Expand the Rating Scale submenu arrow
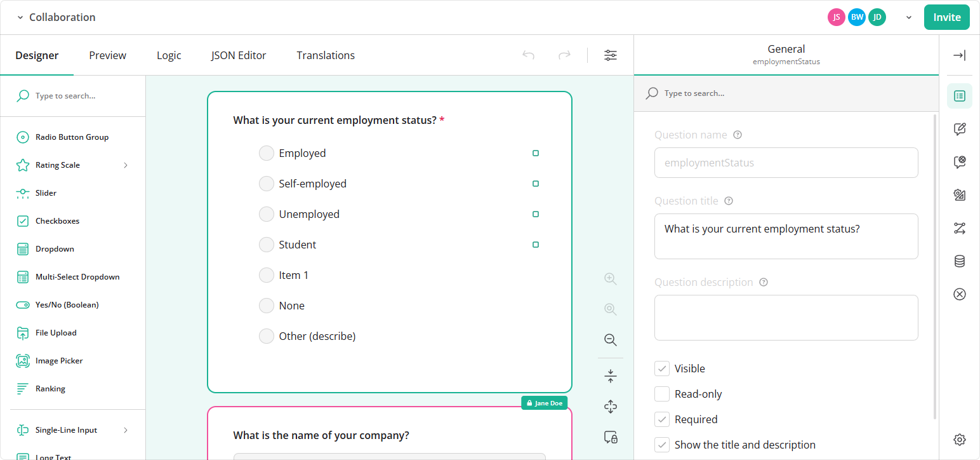The width and height of the screenshot is (980, 460). click(126, 165)
